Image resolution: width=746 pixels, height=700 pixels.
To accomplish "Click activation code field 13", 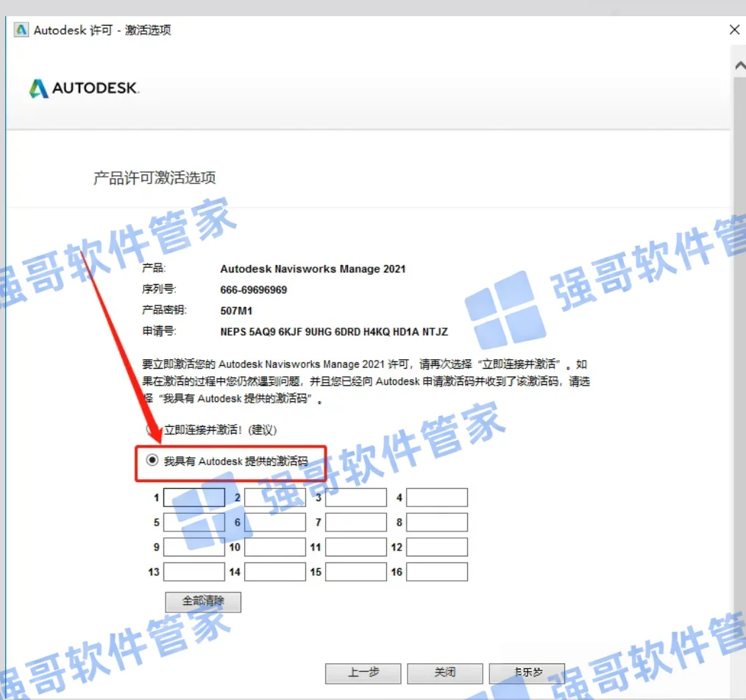I will point(194,571).
